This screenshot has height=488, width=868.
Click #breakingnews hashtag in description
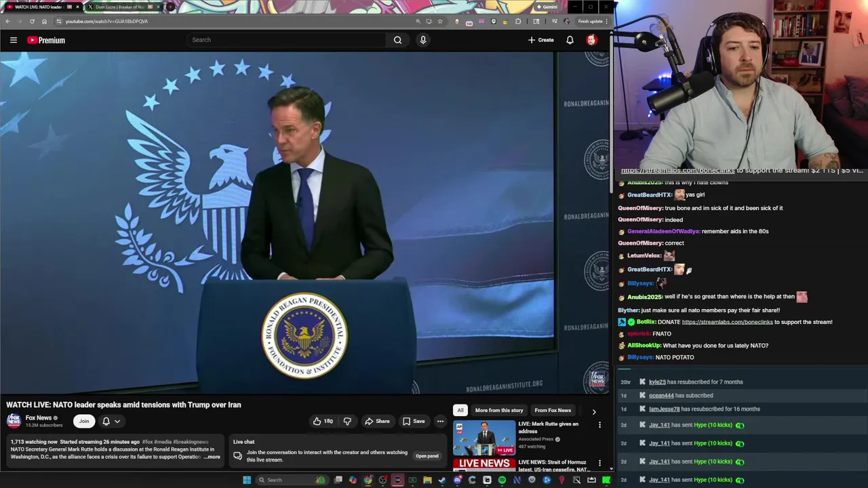[x=191, y=442]
